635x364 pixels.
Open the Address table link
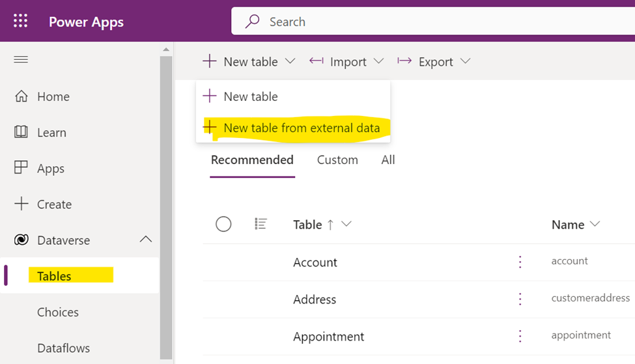[x=315, y=300]
